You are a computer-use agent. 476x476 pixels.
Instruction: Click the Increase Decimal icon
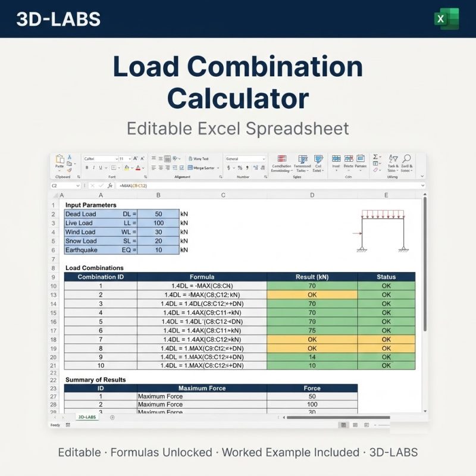pos(255,168)
